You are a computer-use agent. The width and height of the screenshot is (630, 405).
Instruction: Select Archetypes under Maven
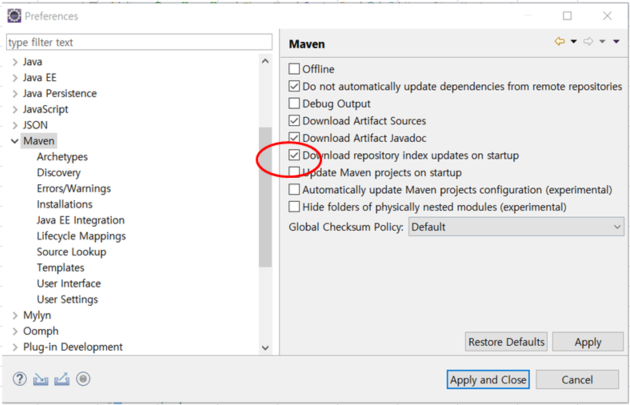click(62, 157)
